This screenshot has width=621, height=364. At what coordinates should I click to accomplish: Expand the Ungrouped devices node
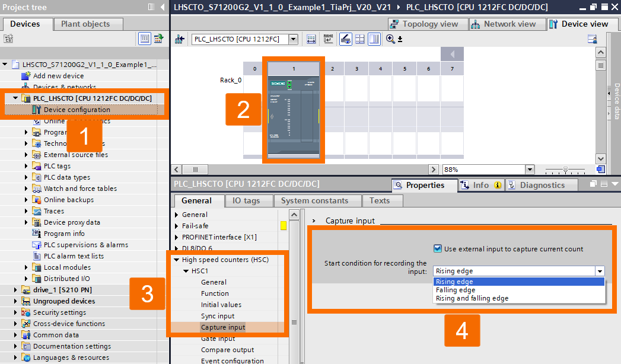(15, 301)
